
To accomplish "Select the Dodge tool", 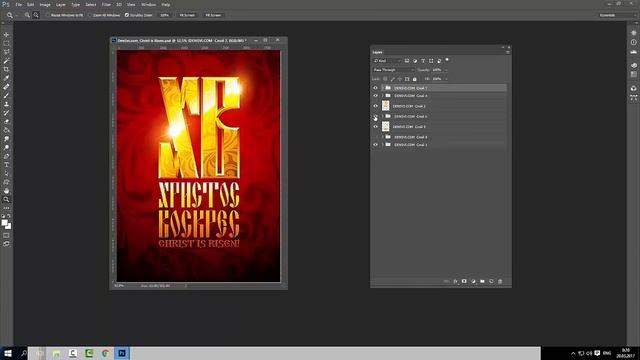I will click(x=6, y=147).
